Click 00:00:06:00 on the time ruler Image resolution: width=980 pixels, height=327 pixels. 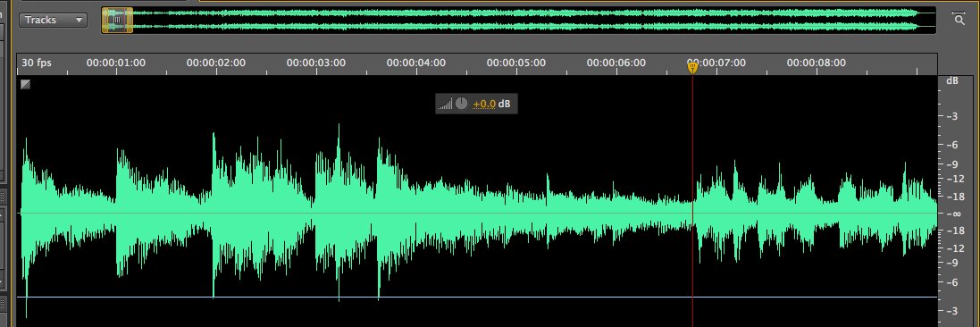(x=616, y=63)
